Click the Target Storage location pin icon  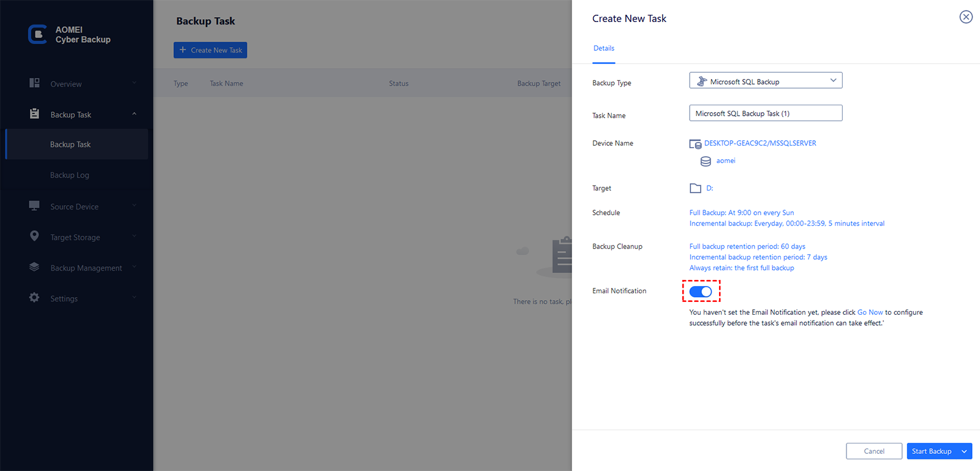pos(34,236)
